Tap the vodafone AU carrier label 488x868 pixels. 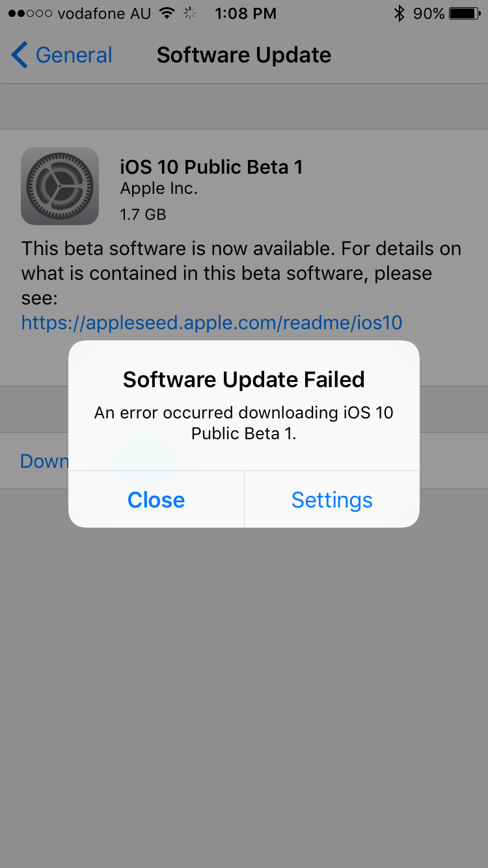tap(104, 13)
